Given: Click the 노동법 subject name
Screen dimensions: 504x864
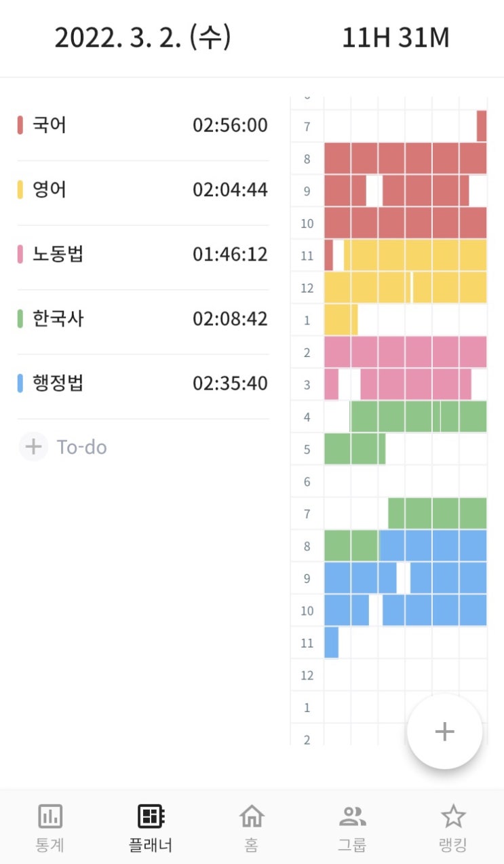Looking at the screenshot, I should (x=58, y=255).
